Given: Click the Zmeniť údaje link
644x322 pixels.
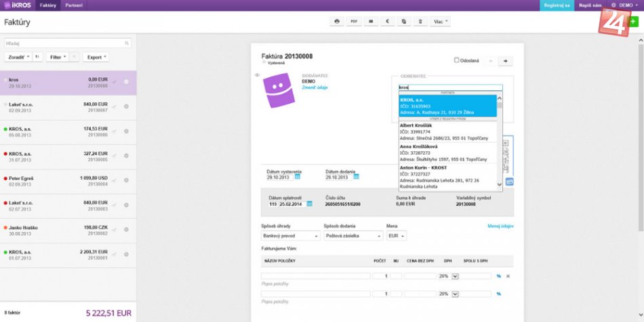Looking at the screenshot, I should (x=315, y=87).
